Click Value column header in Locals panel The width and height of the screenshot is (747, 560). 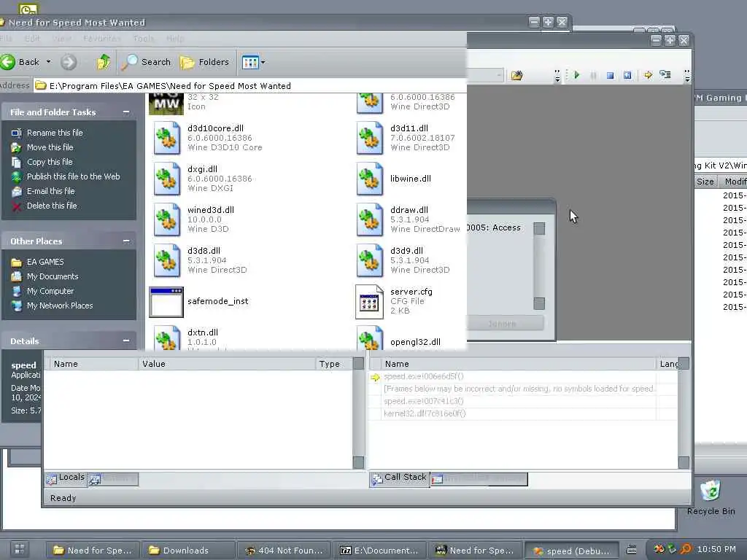click(226, 364)
